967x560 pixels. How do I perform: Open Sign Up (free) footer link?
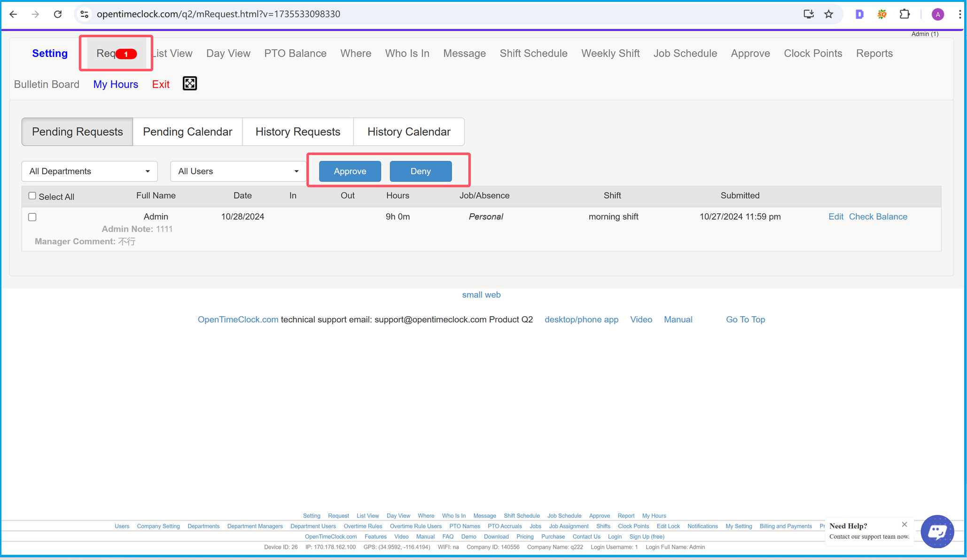click(x=647, y=537)
